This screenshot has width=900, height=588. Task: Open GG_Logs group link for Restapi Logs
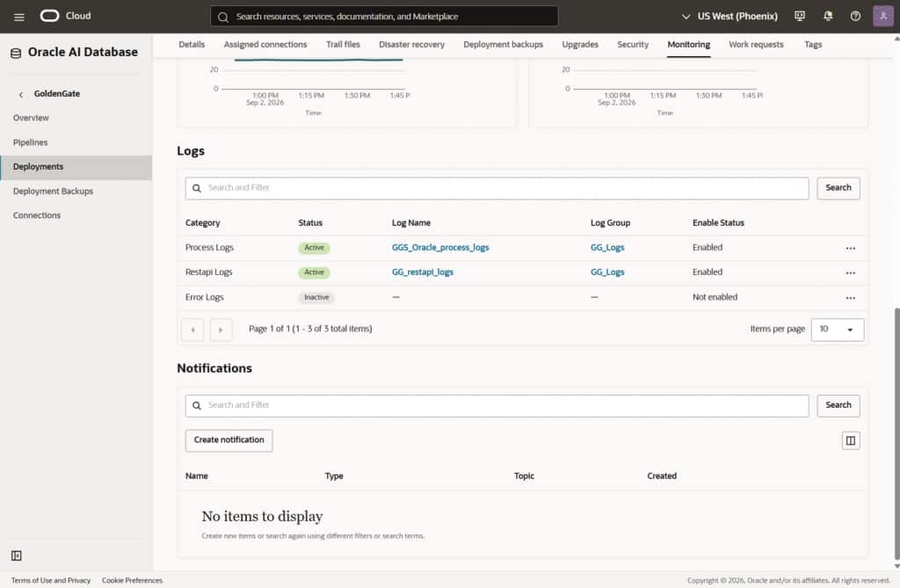click(607, 272)
